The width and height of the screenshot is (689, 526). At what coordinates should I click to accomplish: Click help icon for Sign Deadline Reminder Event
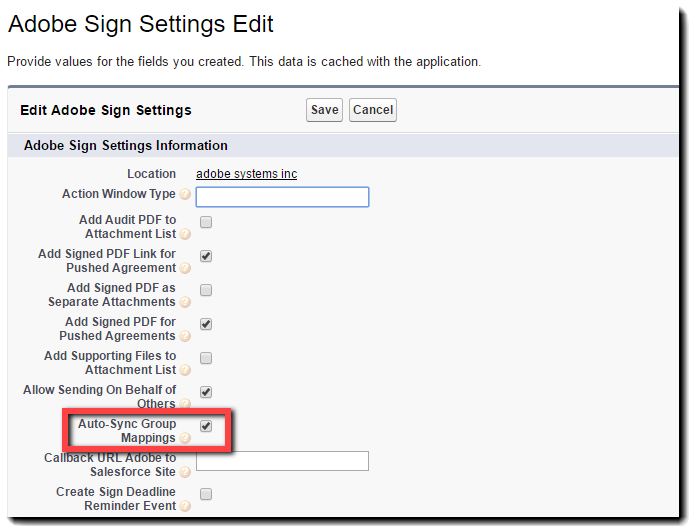click(x=185, y=507)
